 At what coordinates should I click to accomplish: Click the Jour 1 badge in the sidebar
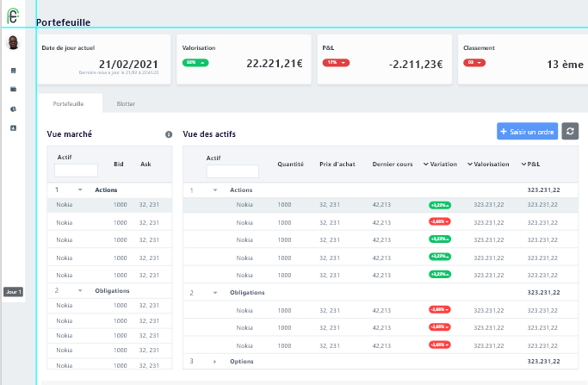(x=13, y=292)
